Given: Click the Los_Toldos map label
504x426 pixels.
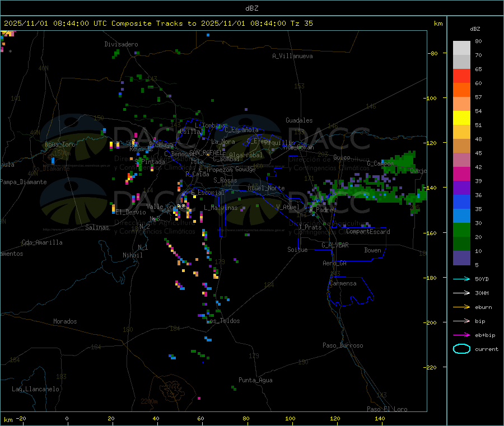Looking at the screenshot, I should (x=223, y=321).
